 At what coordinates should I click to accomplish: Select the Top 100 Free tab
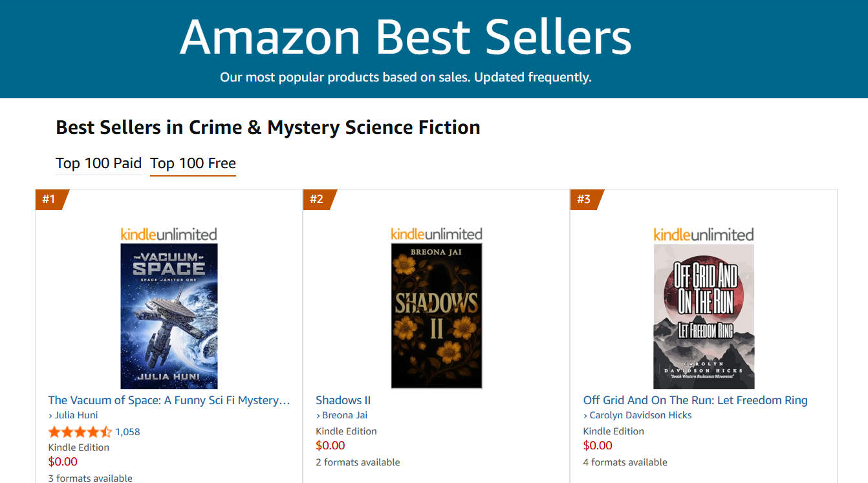[x=193, y=163]
